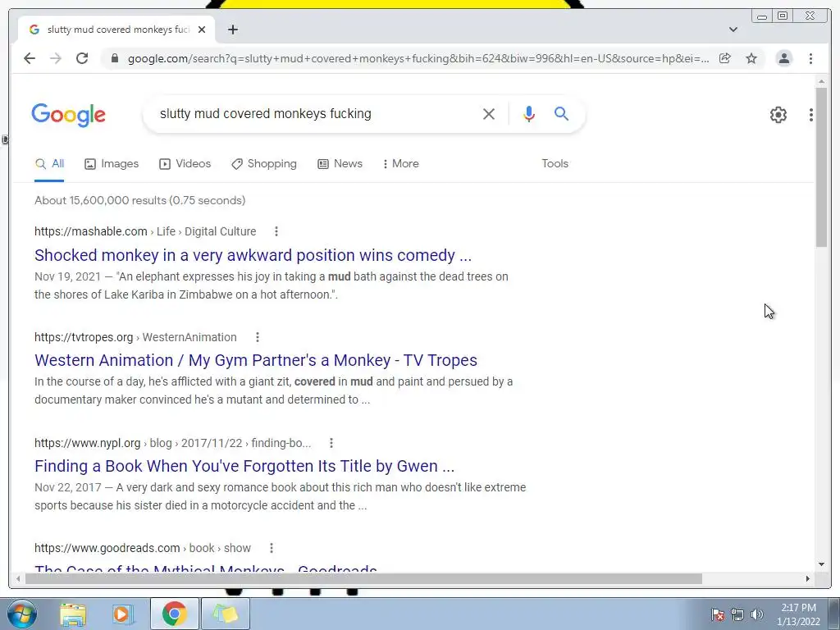Launch Windows Media Player from taskbar
Viewport: 840px width, 630px height.
point(123,614)
